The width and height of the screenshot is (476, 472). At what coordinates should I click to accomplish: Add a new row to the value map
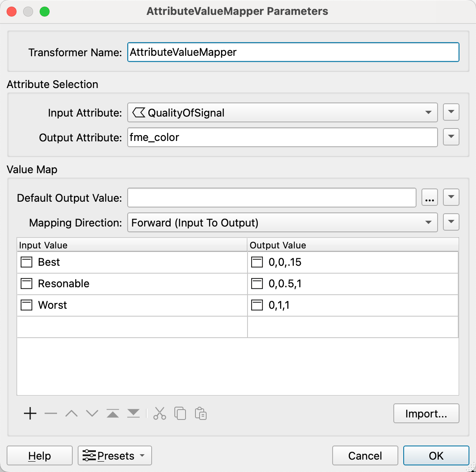[x=30, y=413]
